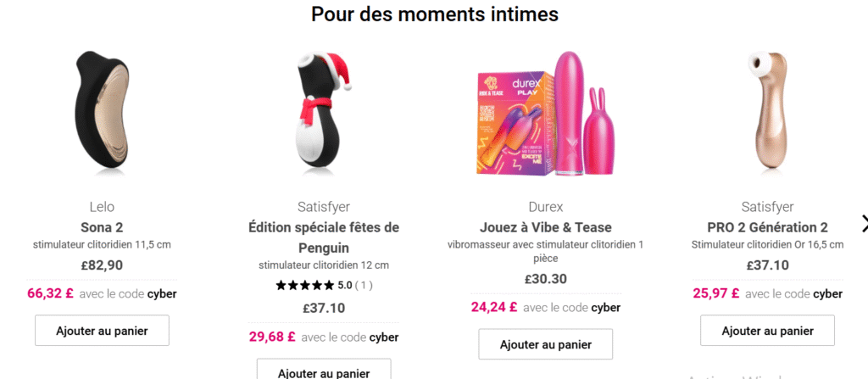Open the Satisfyer PRO 2 product image

[767, 109]
